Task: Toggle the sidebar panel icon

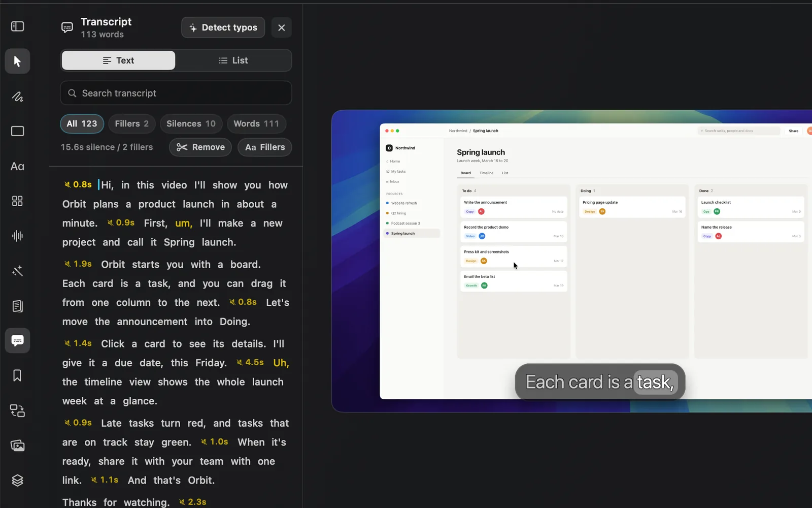Action: [17, 26]
